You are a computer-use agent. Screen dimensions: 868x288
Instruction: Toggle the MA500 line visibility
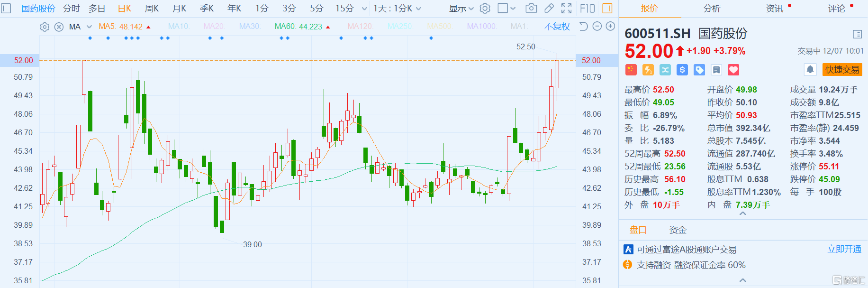click(x=440, y=27)
